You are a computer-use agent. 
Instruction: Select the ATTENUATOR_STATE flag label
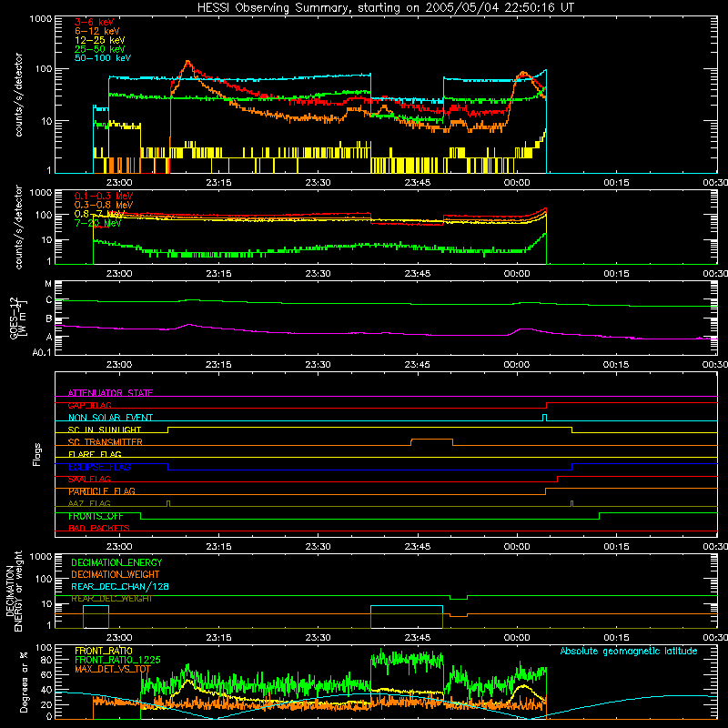coord(110,393)
